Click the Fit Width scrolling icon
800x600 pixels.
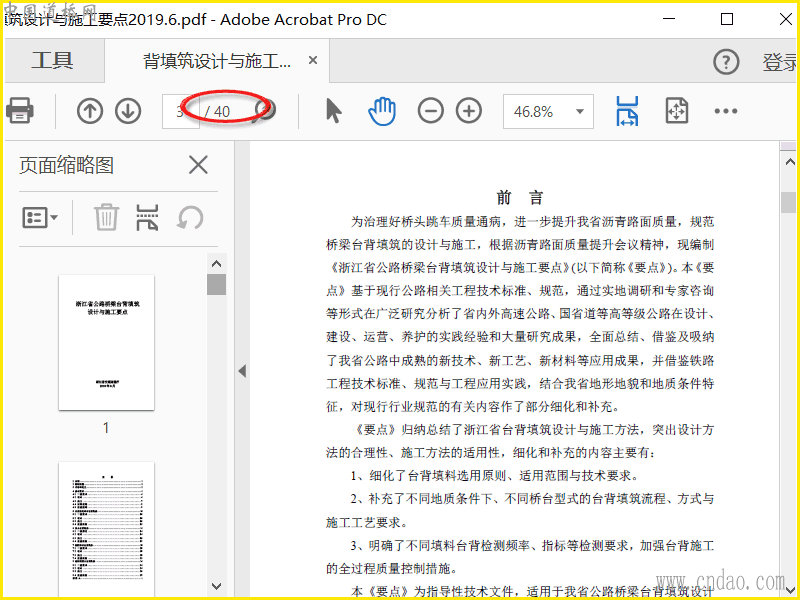click(x=628, y=111)
